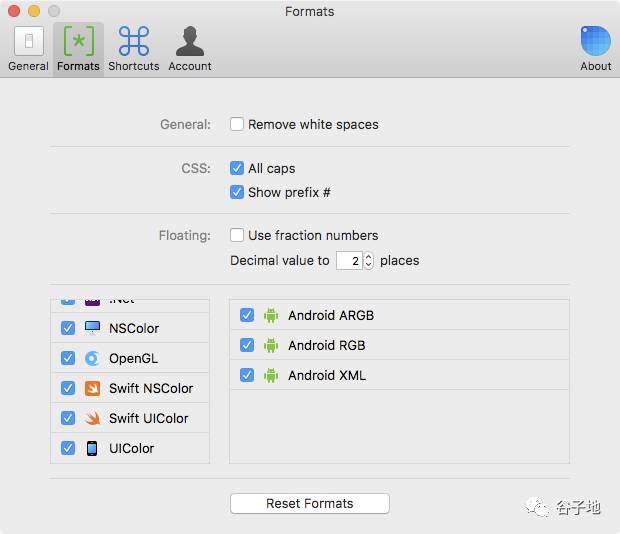Uncheck the Android ARGB checkbox

(247, 315)
